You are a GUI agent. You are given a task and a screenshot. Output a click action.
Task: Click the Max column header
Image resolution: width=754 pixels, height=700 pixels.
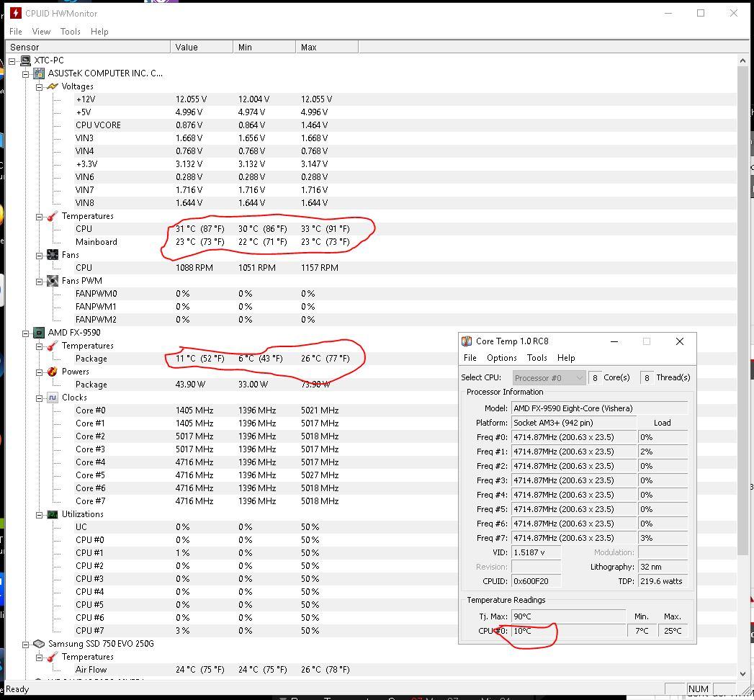[326, 47]
